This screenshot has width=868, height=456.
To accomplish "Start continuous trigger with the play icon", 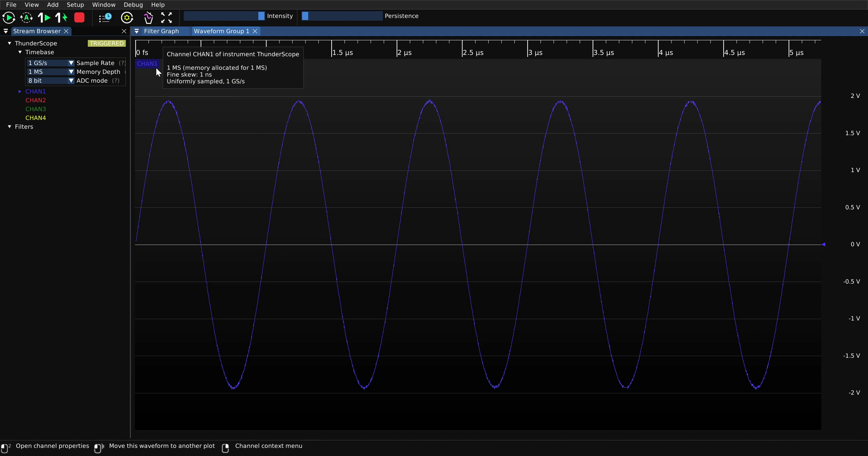I will click(x=8, y=18).
